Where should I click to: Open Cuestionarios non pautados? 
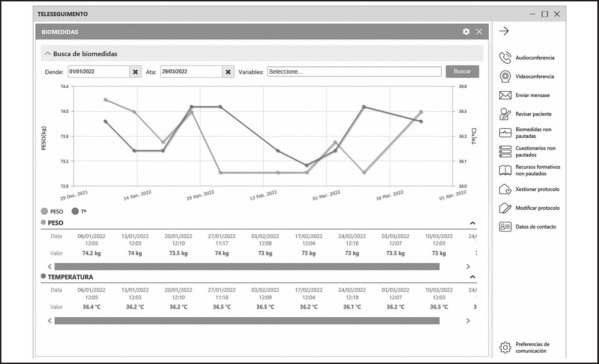505,151
